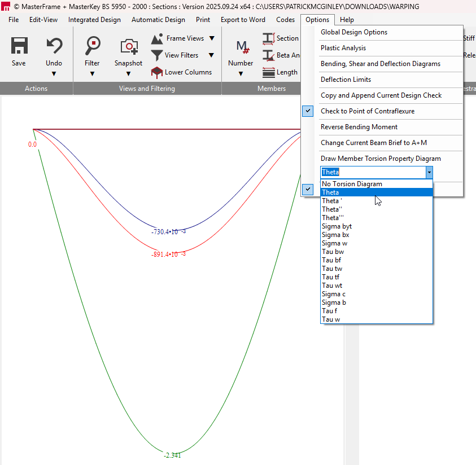Click the Frame Views icon

tap(157, 39)
